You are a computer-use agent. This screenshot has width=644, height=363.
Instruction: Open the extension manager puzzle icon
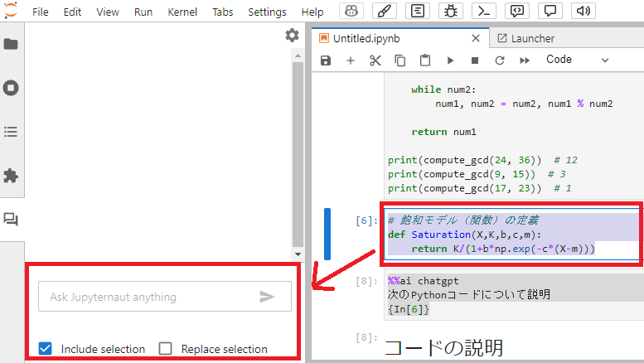pyautogui.click(x=11, y=176)
